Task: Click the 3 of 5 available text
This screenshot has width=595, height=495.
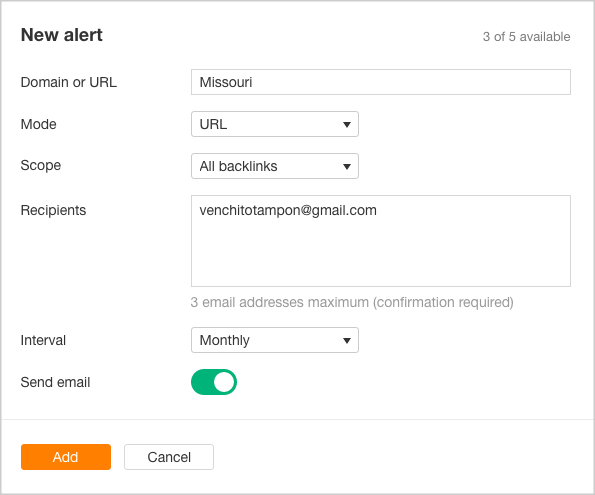Action: point(526,37)
